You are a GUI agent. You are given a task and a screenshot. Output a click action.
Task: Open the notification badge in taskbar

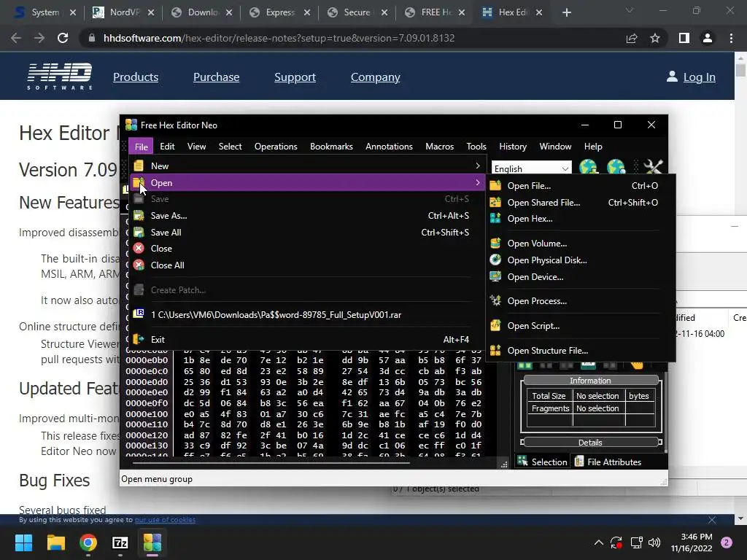tap(727, 542)
